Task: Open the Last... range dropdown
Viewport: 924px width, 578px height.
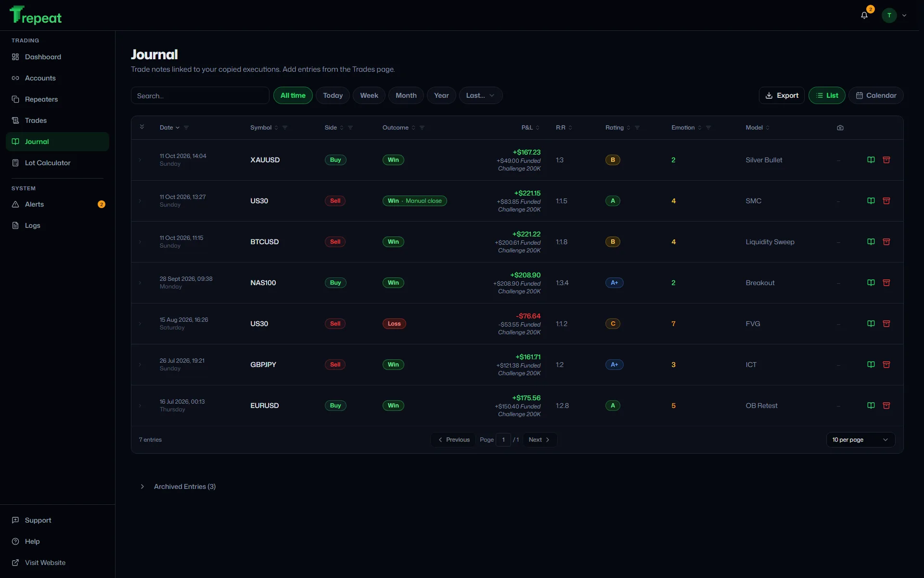Action: coord(481,95)
